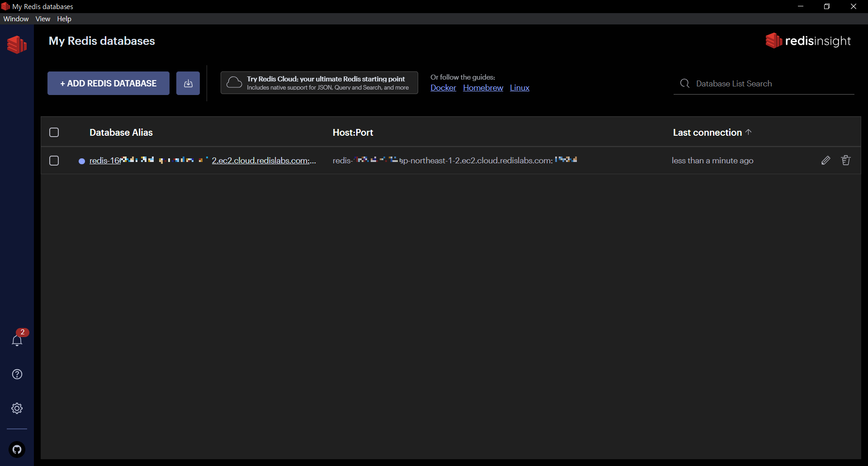The image size is (868, 466).
Task: Open the Help menu
Action: coord(64,19)
